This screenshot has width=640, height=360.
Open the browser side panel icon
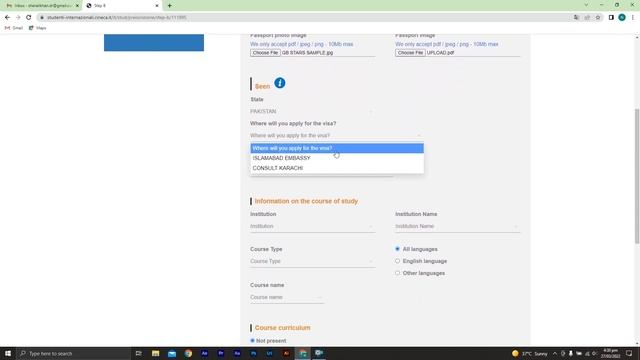tap(611, 18)
